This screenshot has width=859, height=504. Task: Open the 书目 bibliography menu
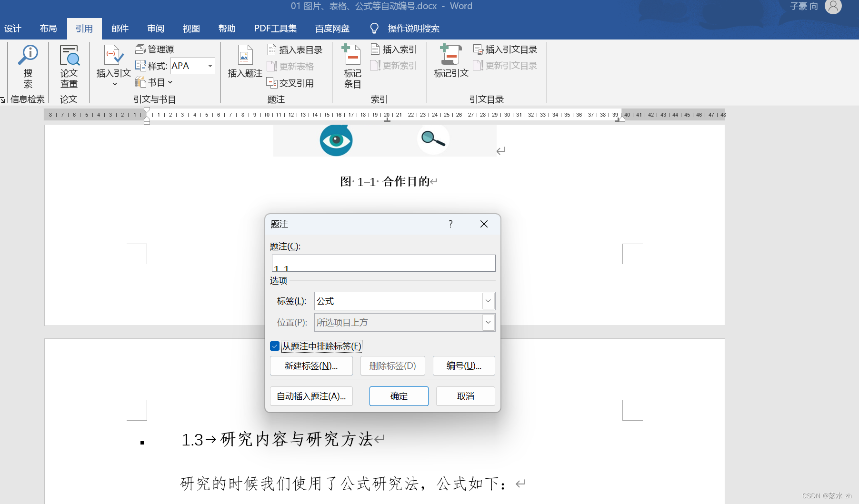(154, 82)
